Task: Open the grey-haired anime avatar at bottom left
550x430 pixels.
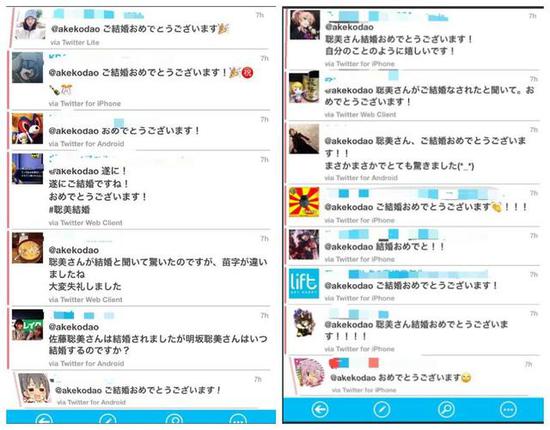Action: click(x=34, y=388)
